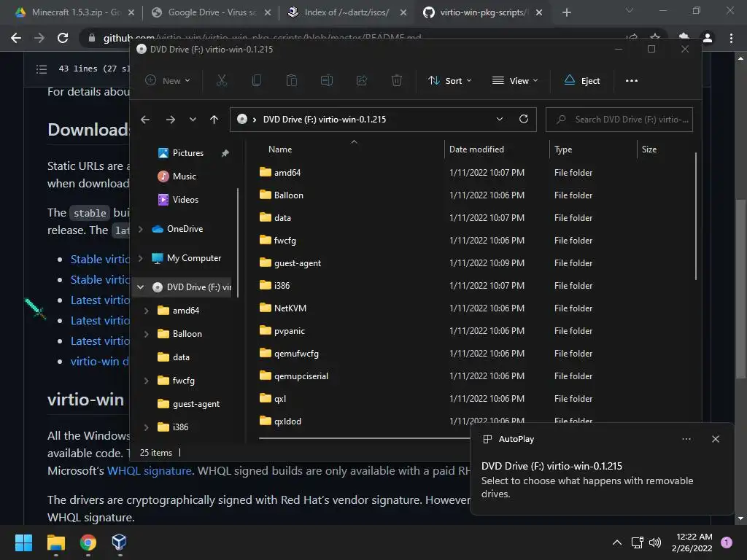This screenshot has height=560, width=747.
Task: Select guest-agent folder in navigation tree
Action: tap(188, 404)
